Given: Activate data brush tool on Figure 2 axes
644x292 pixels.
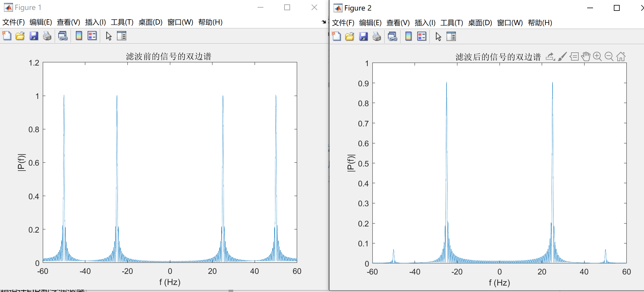Looking at the screenshot, I should 562,56.
